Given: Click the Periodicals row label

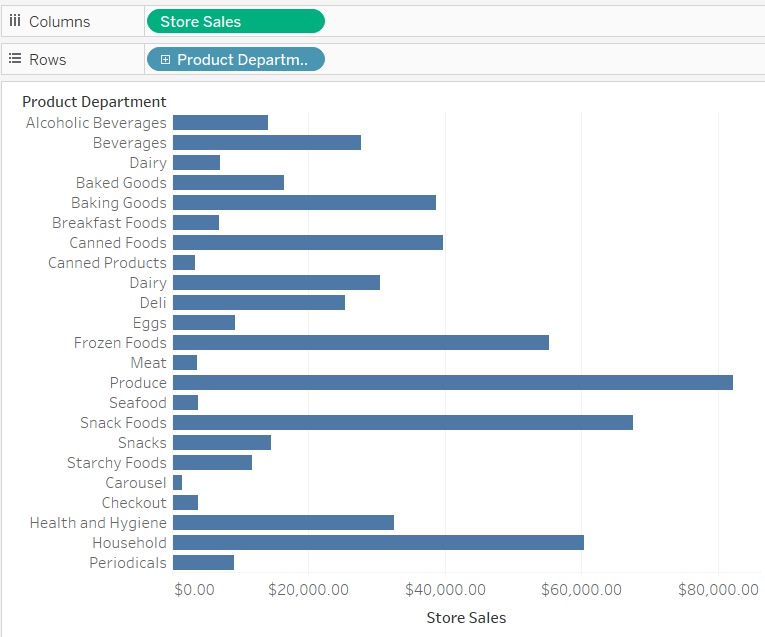Looking at the screenshot, I should (128, 563).
